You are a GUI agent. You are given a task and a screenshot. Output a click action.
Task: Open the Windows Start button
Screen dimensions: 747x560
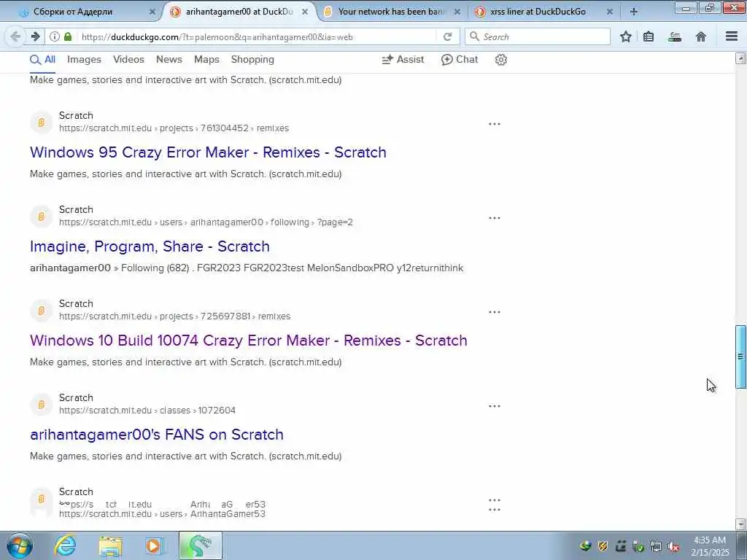coord(20,545)
